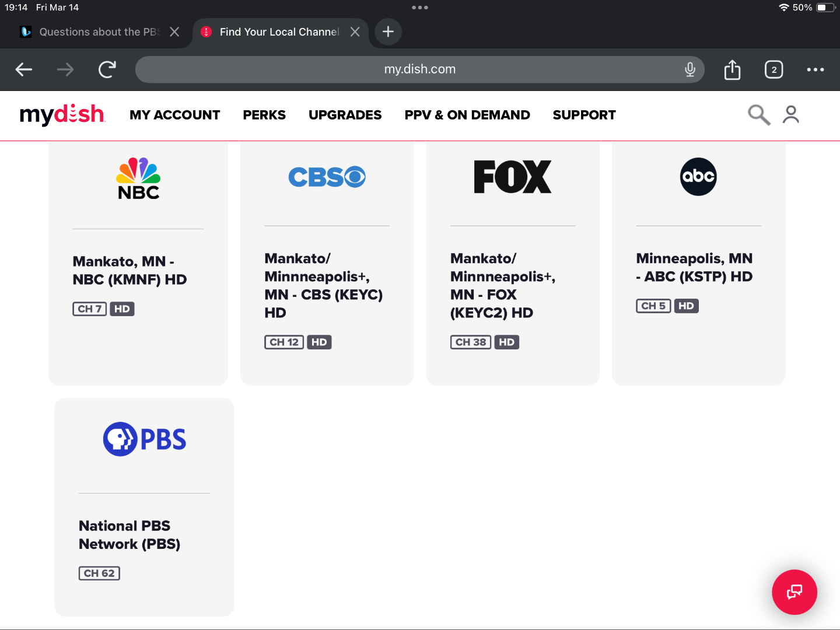
Task: Open the share sheet icon
Action: click(732, 69)
